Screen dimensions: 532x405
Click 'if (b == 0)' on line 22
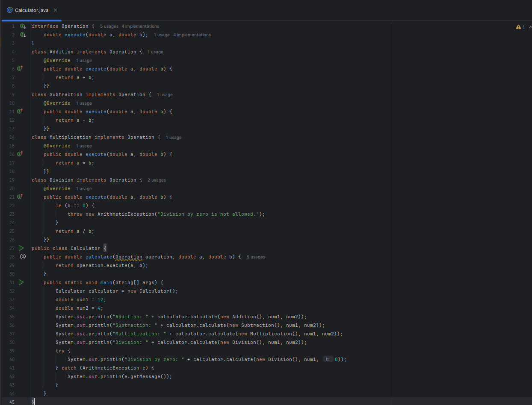[x=72, y=205]
